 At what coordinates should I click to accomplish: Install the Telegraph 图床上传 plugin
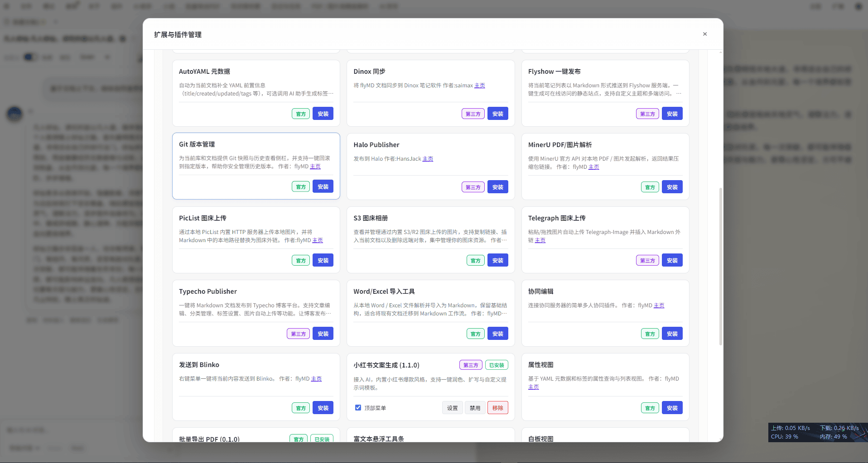[672, 260]
